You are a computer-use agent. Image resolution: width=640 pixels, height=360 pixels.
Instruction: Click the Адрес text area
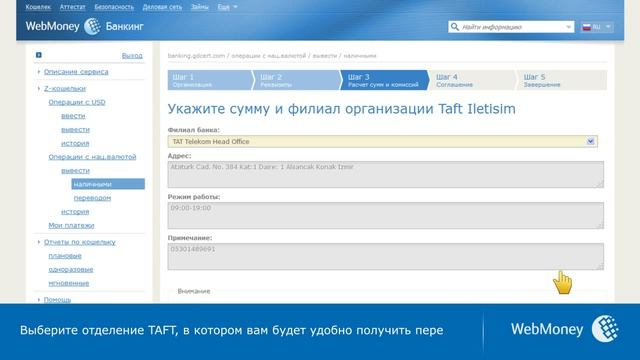tap(385, 174)
